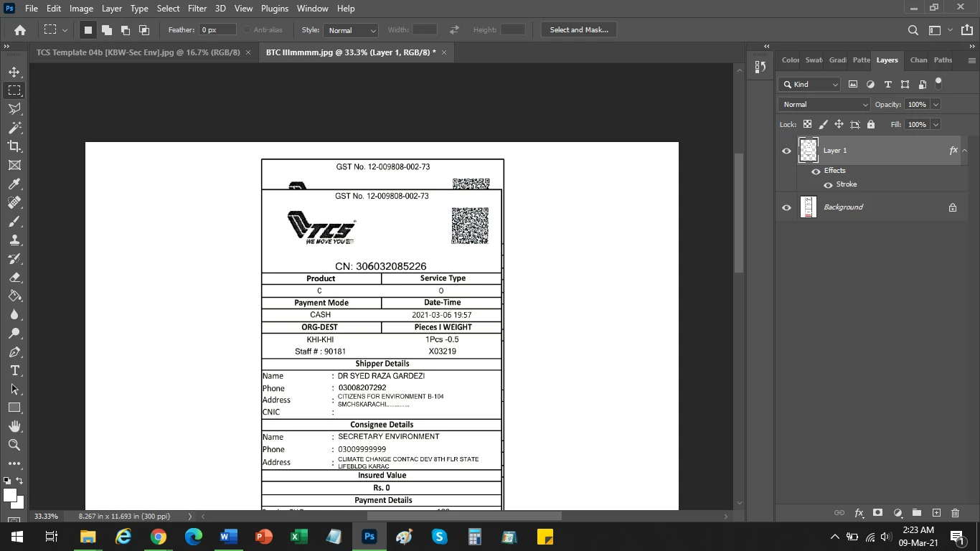The width and height of the screenshot is (980, 551).
Task: Toggle the layer filtering on/off switch
Action: [x=938, y=83]
